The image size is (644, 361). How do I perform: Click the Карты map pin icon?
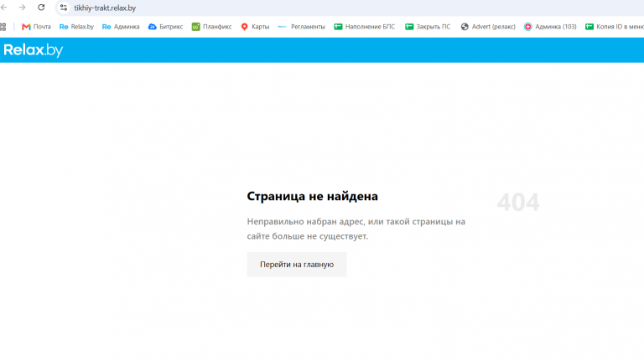244,27
